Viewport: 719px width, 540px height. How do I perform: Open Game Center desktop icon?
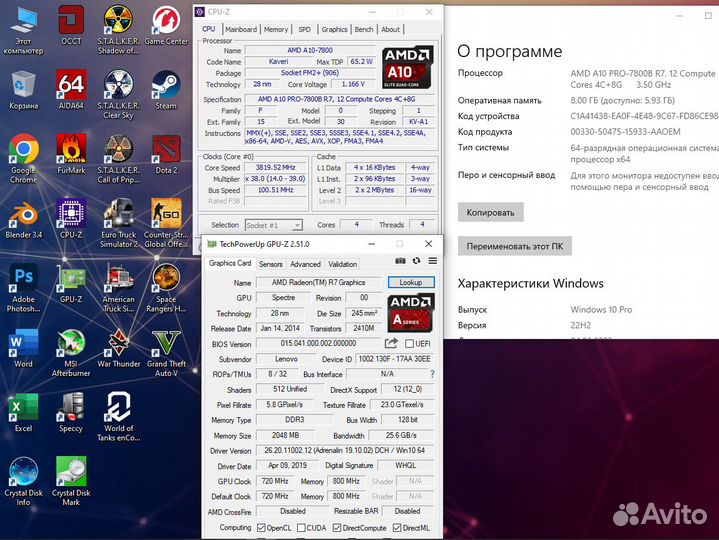(166, 26)
